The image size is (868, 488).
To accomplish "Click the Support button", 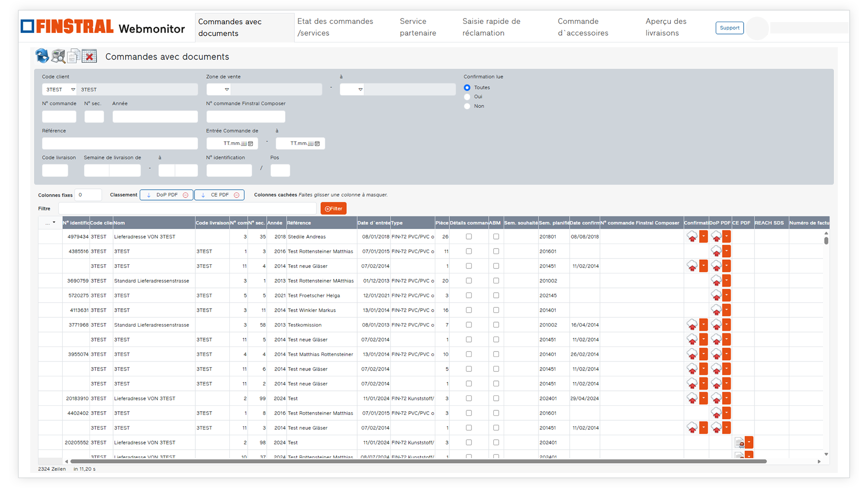I will click(x=730, y=28).
